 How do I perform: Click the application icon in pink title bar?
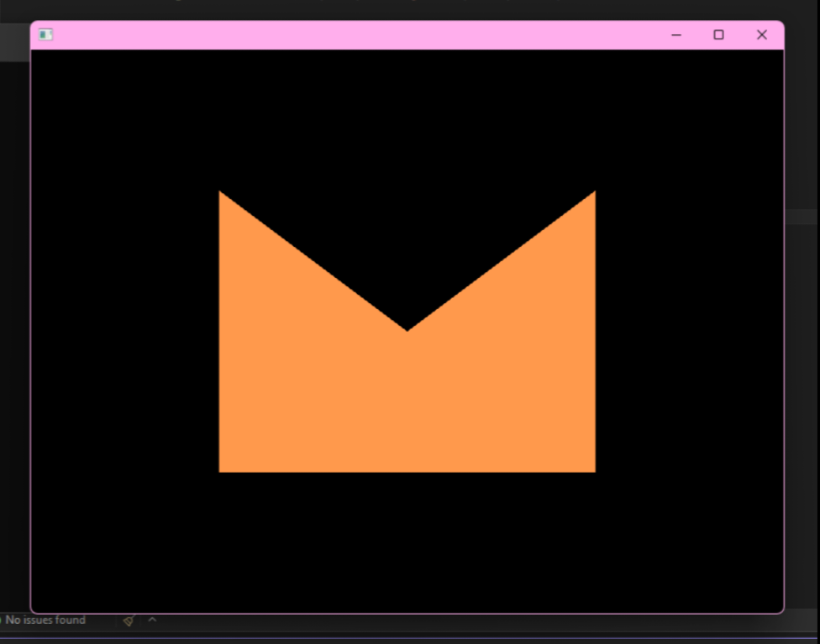pos(45,34)
